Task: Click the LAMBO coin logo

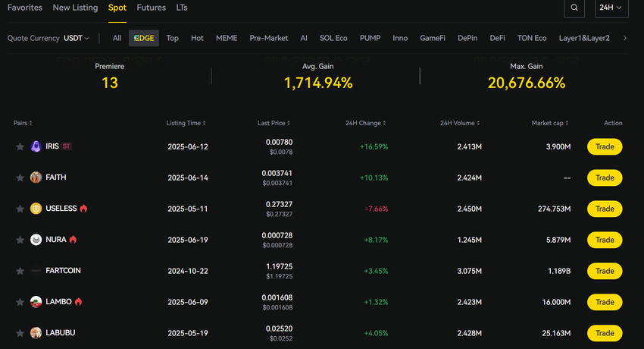Action: 36,302
